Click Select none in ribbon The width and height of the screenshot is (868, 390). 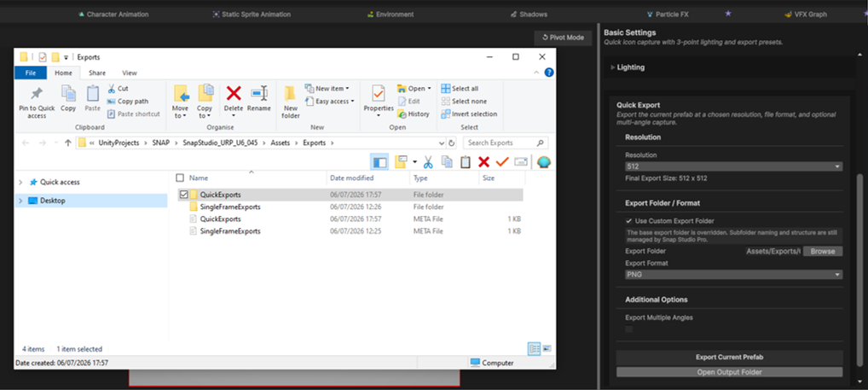coord(464,102)
